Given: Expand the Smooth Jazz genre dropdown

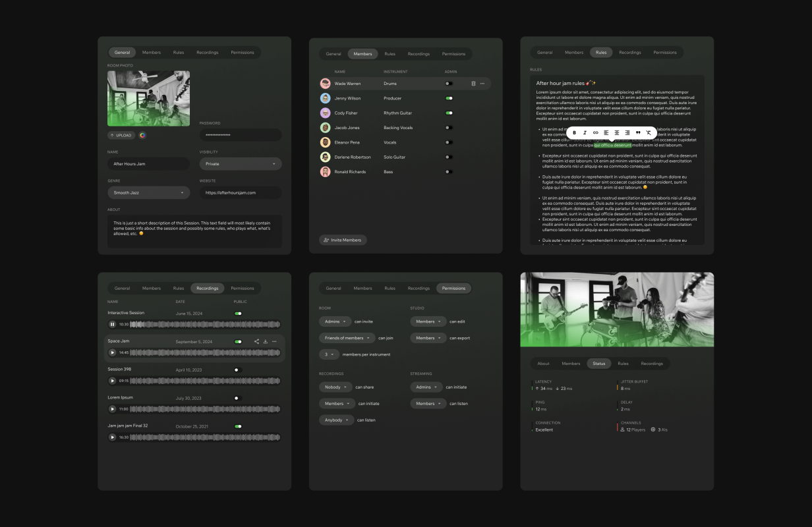Looking at the screenshot, I should 148,193.
